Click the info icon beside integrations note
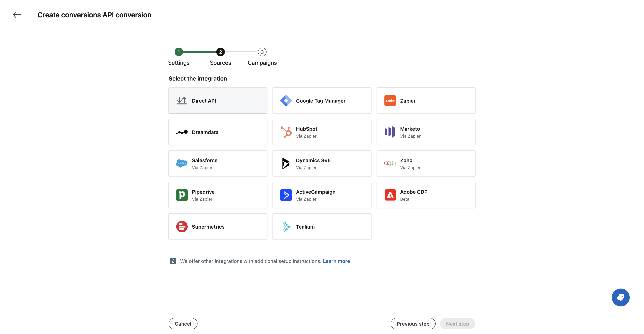Image resolution: width=644 pixels, height=334 pixels. (x=173, y=261)
